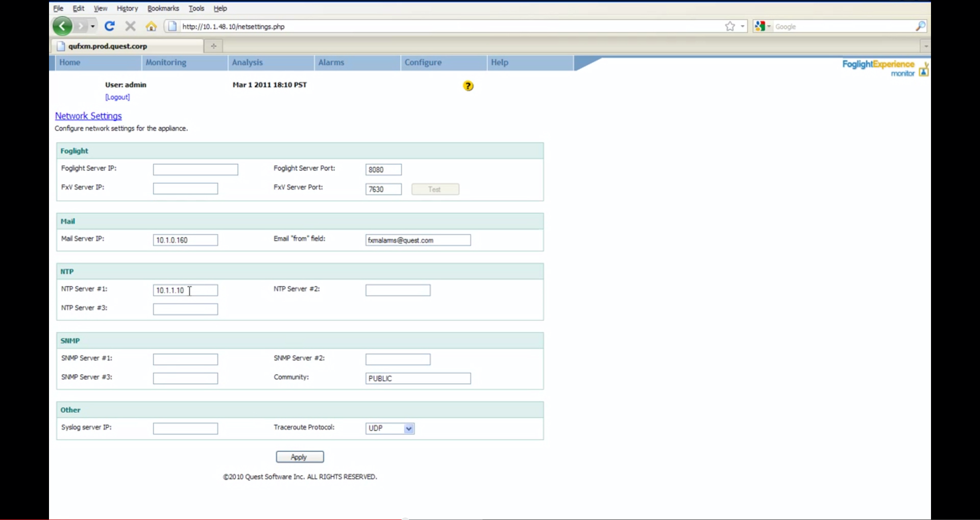980x520 pixels.
Task: Stop page loading with the red X icon
Action: [130, 26]
